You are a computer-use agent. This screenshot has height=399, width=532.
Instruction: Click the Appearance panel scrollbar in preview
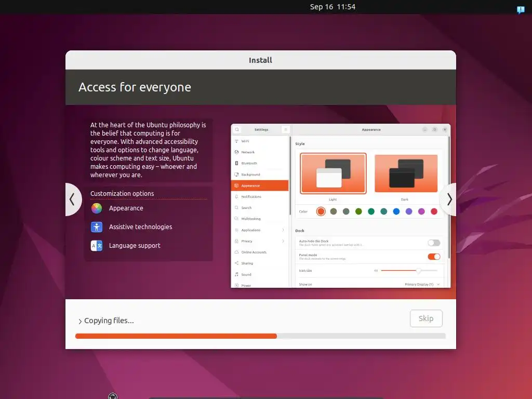(x=449, y=197)
